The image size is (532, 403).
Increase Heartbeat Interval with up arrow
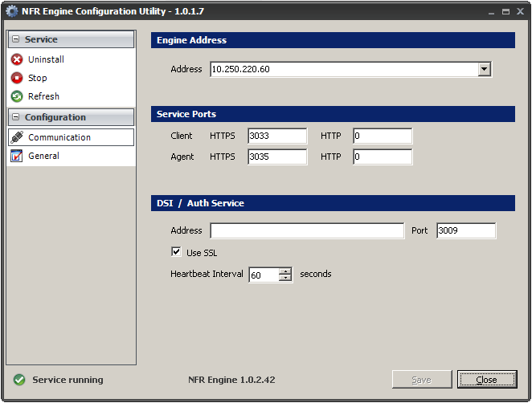[284, 271]
